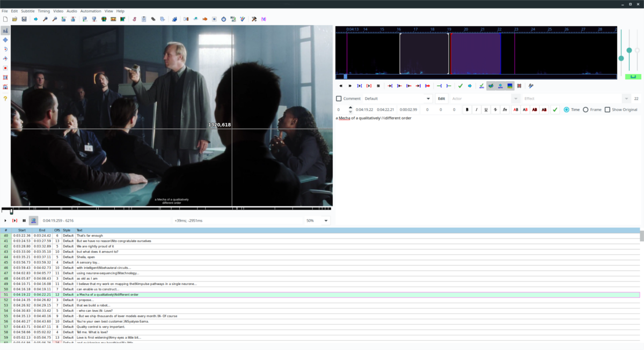Open the Help menu
The height and width of the screenshot is (350, 644).
coord(120,11)
